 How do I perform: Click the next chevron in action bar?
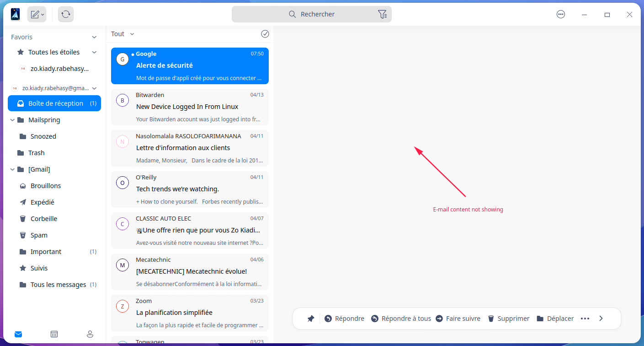[x=601, y=319]
